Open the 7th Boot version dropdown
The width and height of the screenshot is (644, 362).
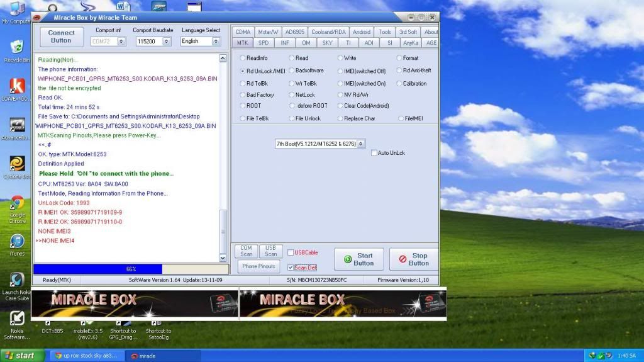(360, 144)
